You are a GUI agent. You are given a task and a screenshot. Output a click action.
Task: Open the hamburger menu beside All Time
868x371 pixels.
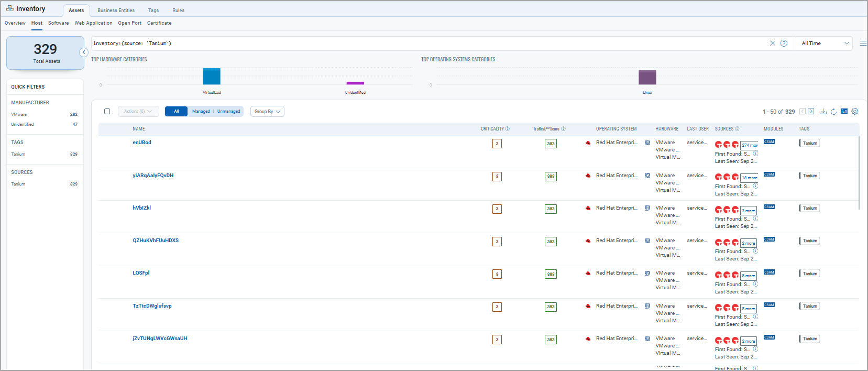(863, 43)
